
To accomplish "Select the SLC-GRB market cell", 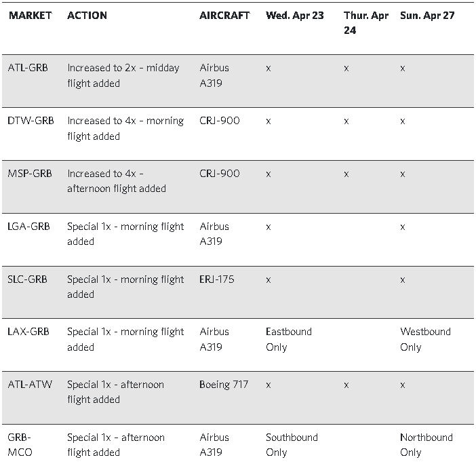I will 27,279.
